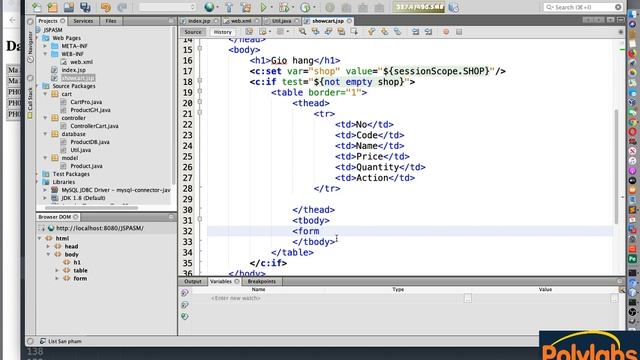640x360 pixels.
Task: Click the Debug Project toolbar icon
Action: (x=284, y=7)
